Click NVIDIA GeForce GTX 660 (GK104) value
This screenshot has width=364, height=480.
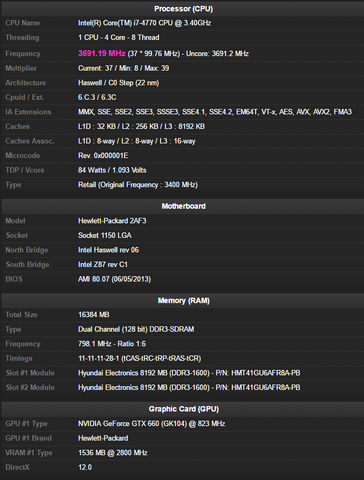[x=151, y=424]
